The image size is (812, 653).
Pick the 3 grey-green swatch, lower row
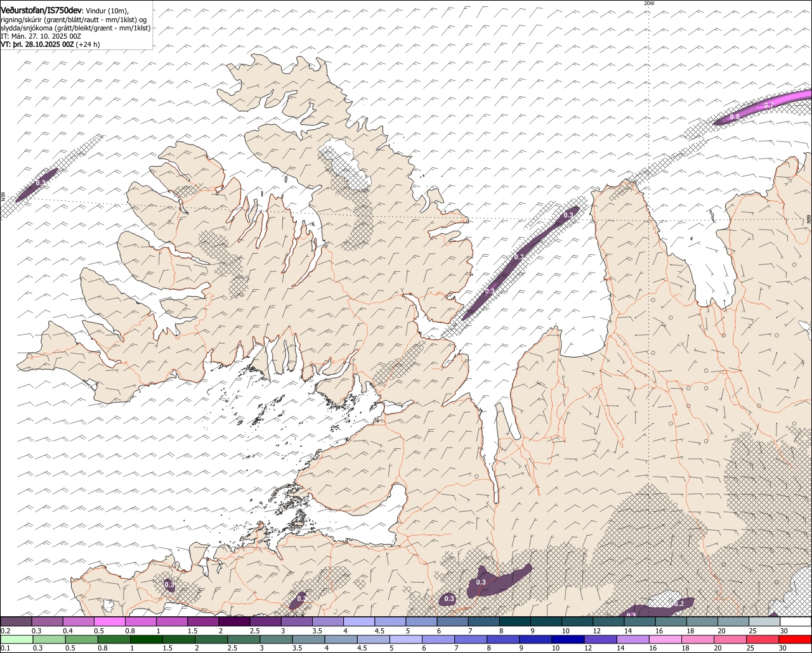pos(276,639)
